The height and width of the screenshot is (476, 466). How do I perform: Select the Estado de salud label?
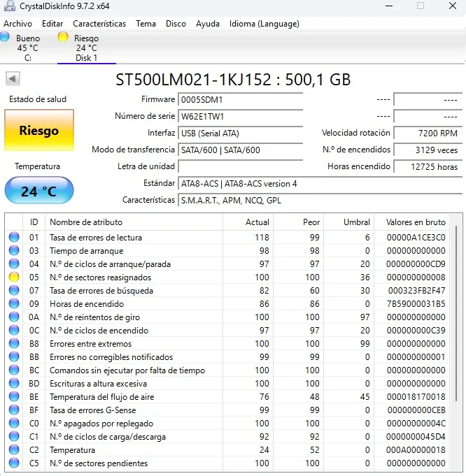pyautogui.click(x=38, y=99)
